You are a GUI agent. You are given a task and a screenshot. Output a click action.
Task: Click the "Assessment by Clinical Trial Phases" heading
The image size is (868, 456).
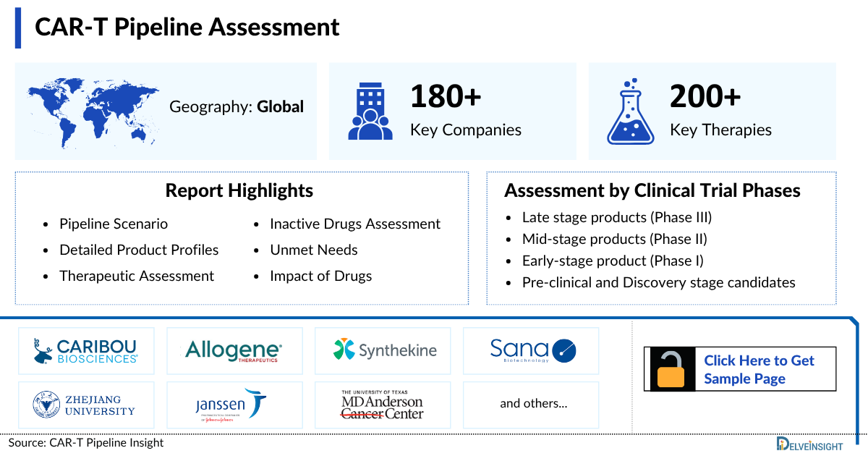[x=652, y=190]
